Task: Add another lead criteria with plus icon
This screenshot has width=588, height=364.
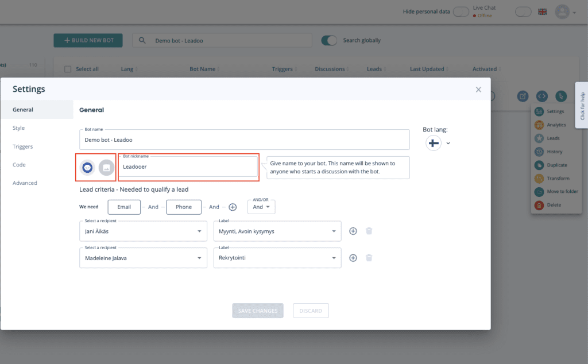Action: pos(233,207)
